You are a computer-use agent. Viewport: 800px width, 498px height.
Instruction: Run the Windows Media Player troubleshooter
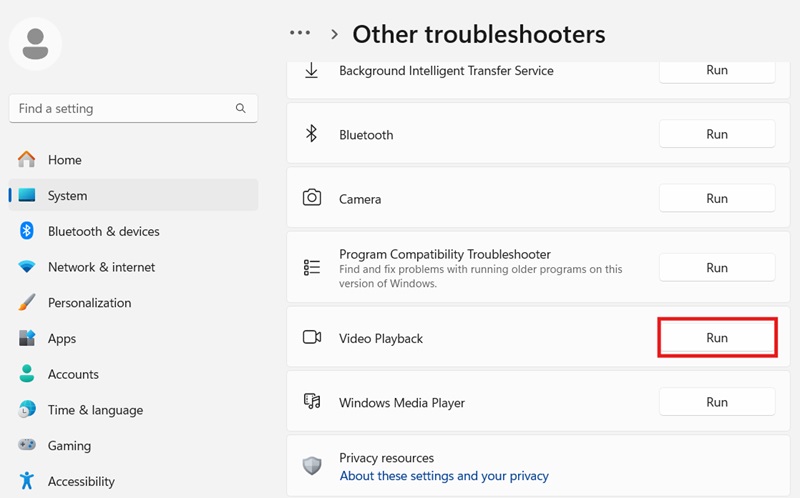717,402
